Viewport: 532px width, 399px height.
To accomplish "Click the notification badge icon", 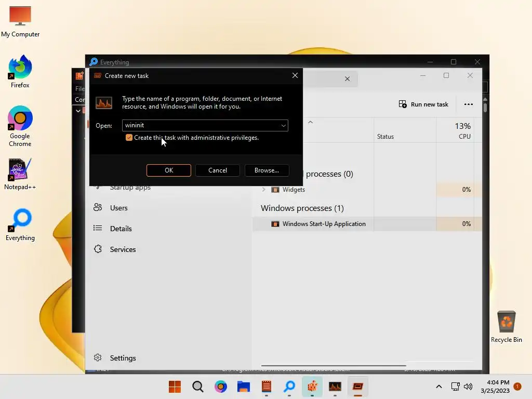I will point(517,387).
